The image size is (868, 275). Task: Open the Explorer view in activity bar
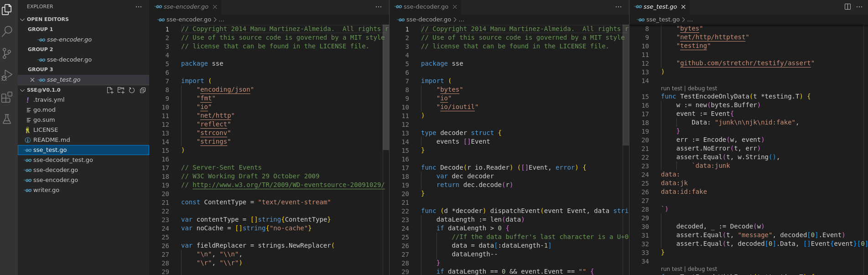point(7,9)
